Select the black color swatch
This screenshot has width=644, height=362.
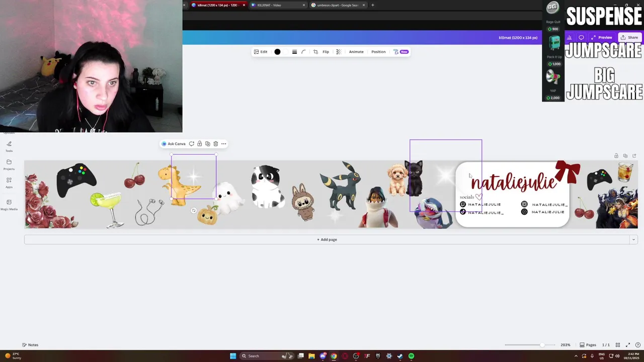[x=277, y=52]
